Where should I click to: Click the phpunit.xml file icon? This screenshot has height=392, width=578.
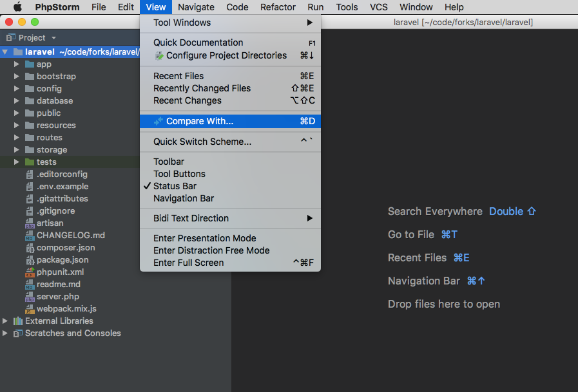tap(30, 272)
